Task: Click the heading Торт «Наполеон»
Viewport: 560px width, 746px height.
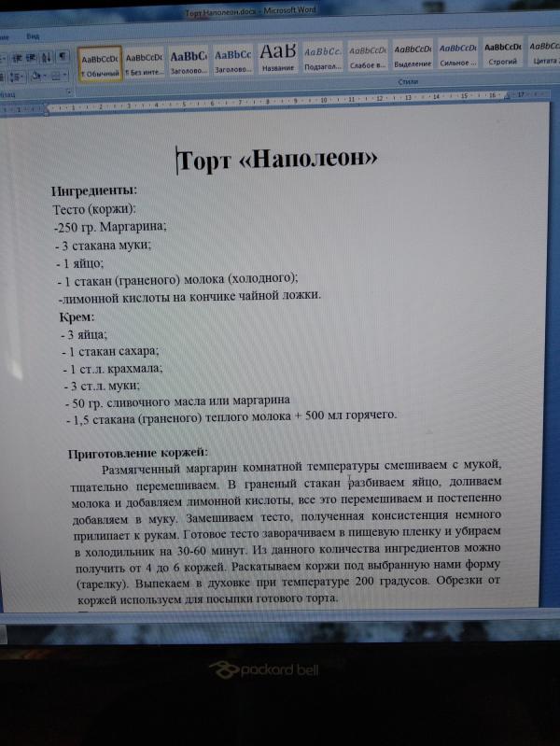Action: point(277,160)
